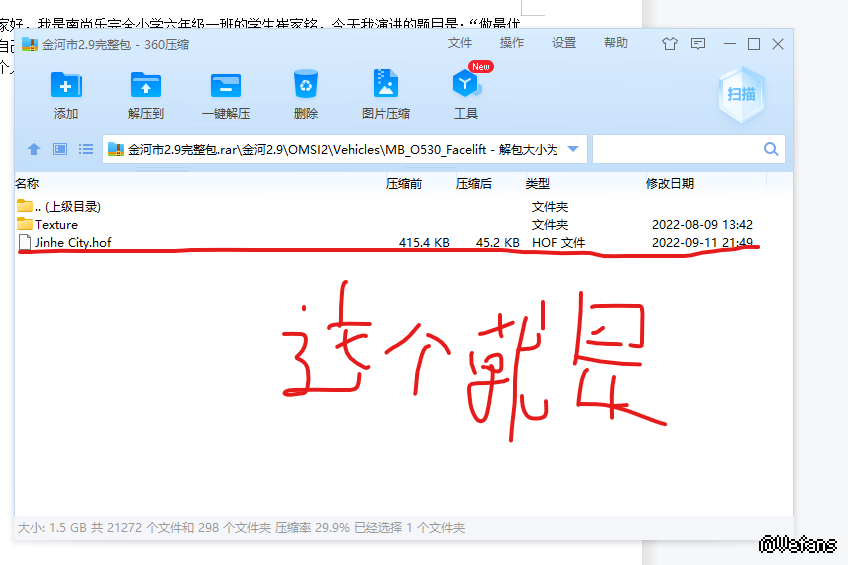Expand the archive path dropdown arrow
848x565 pixels.
573,149
